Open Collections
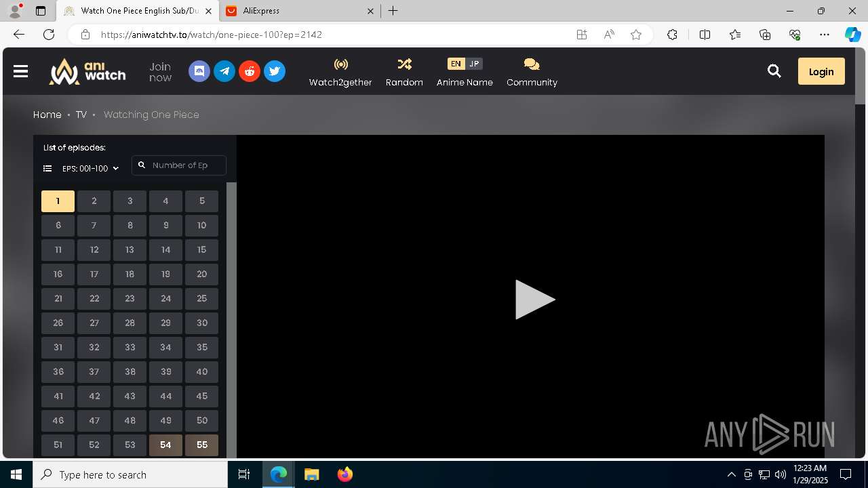 [765, 35]
